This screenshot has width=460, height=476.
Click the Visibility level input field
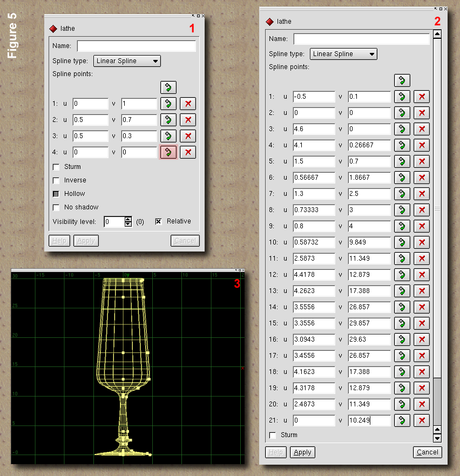114,222
